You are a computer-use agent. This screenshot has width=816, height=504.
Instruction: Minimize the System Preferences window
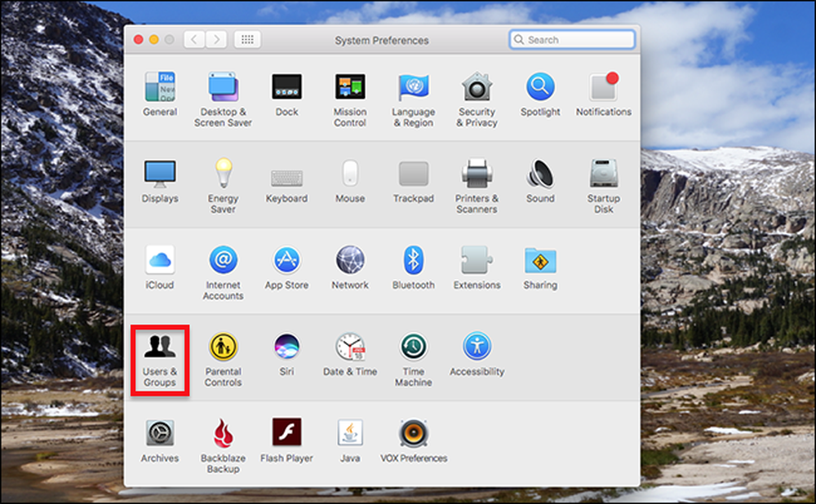coord(154,39)
